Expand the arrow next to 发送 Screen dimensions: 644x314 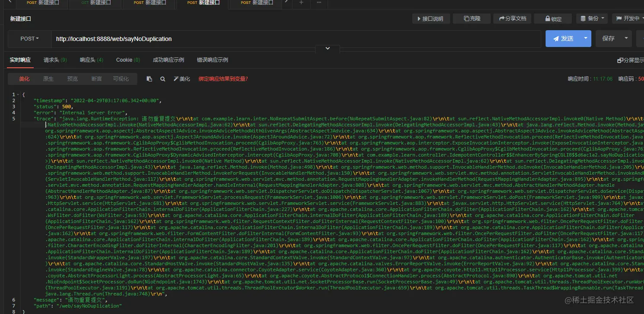tap(586, 38)
